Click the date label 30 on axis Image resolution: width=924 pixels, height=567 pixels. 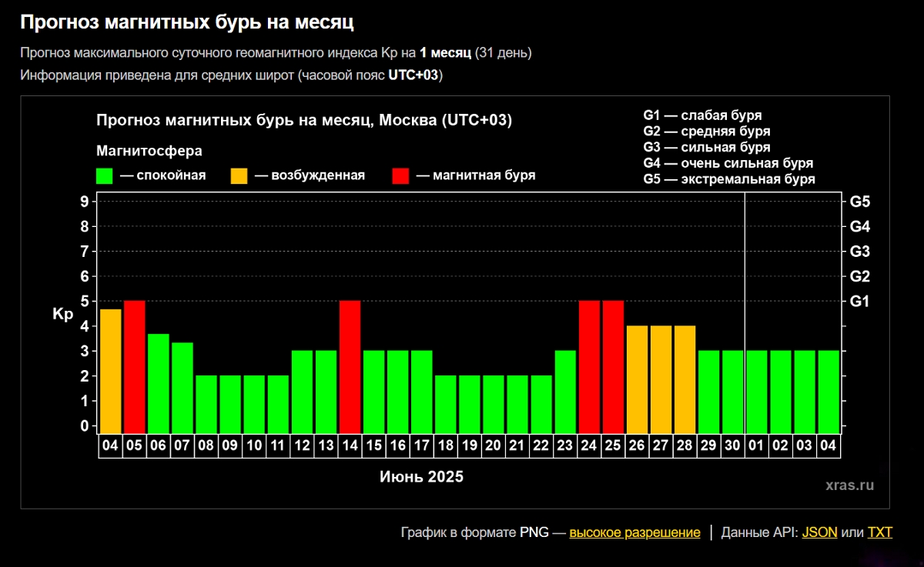tap(732, 446)
